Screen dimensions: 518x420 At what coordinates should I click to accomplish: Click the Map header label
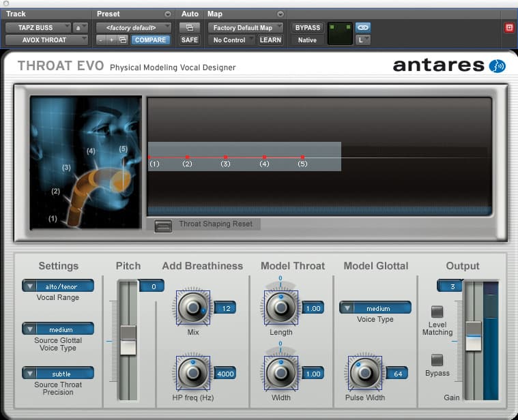coord(215,14)
